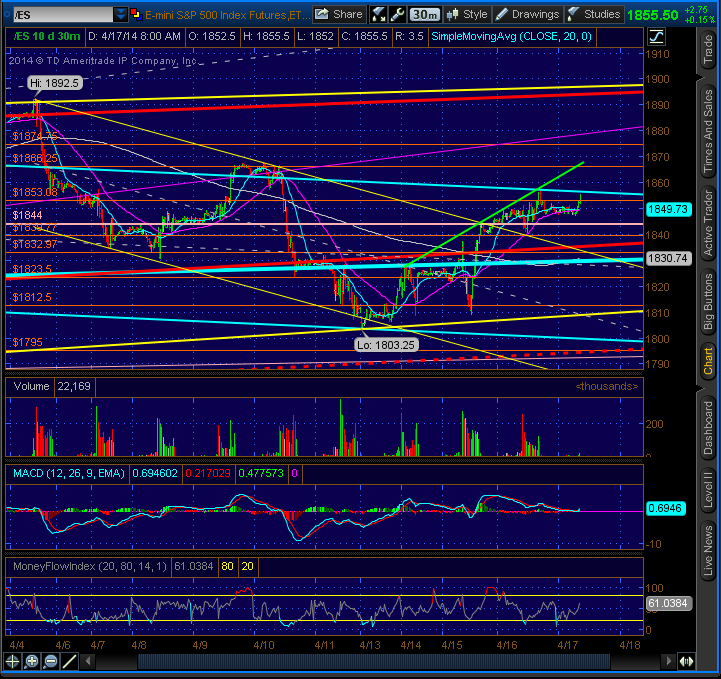
Task: Click the Share button
Action: coord(339,15)
